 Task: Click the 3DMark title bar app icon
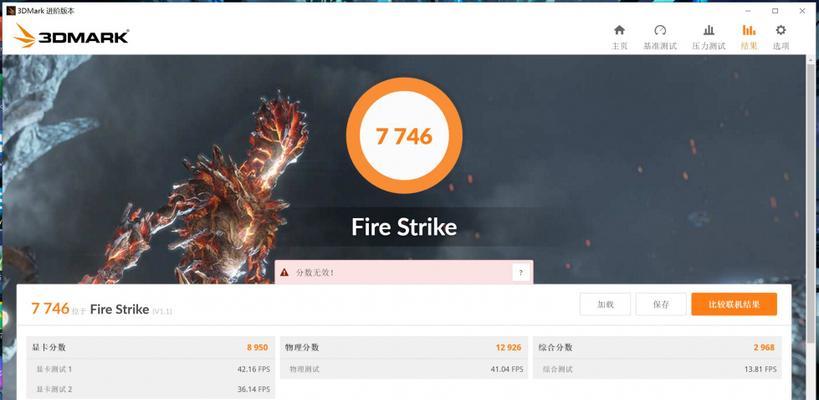[x=10, y=10]
